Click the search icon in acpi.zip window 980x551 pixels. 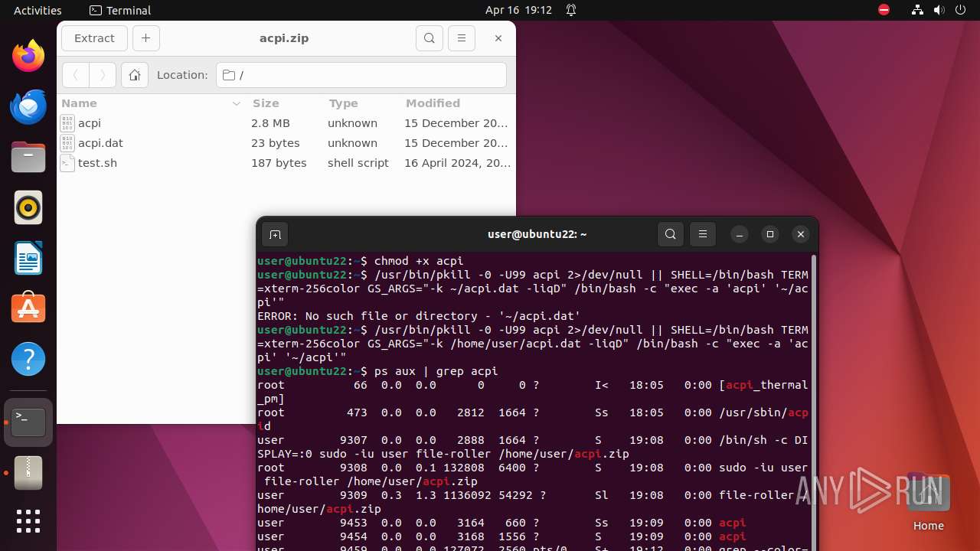tap(430, 38)
